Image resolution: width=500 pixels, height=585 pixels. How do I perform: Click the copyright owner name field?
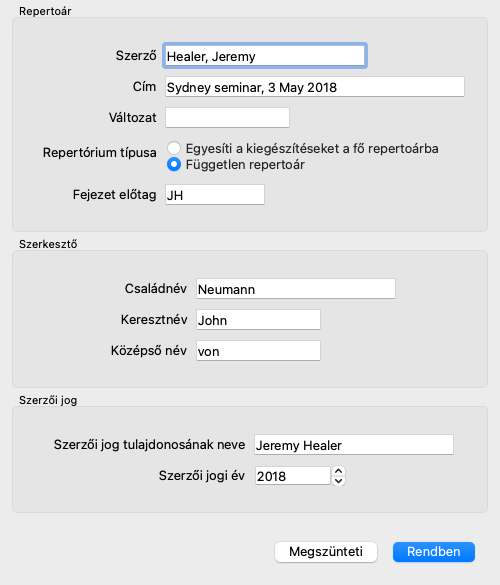(354, 445)
